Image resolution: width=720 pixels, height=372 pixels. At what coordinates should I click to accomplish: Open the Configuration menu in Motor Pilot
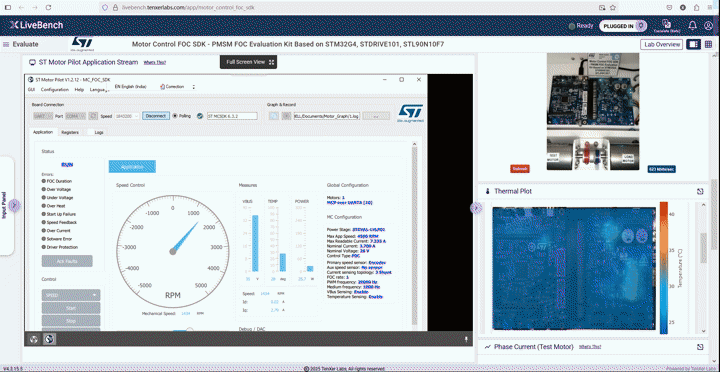pos(55,90)
